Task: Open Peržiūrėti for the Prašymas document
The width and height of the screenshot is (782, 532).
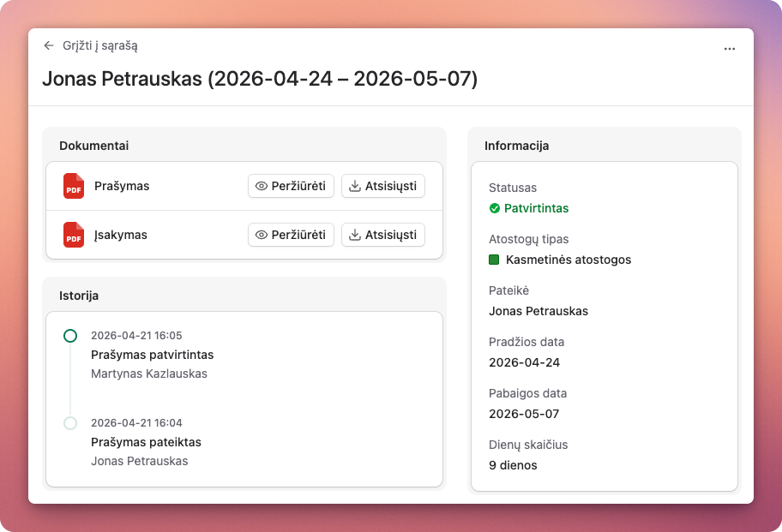Action: click(291, 186)
